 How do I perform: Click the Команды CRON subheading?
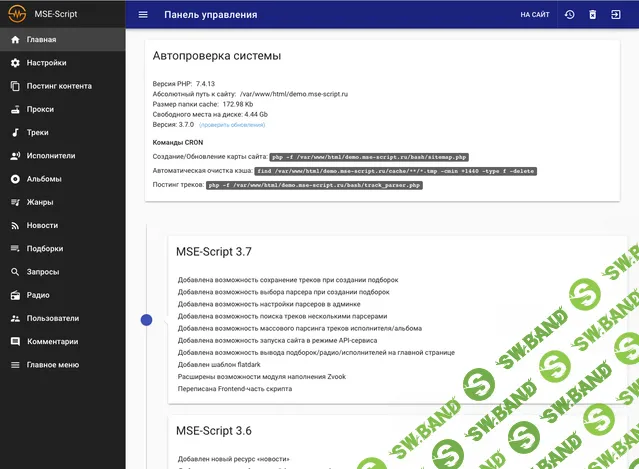[x=178, y=142]
